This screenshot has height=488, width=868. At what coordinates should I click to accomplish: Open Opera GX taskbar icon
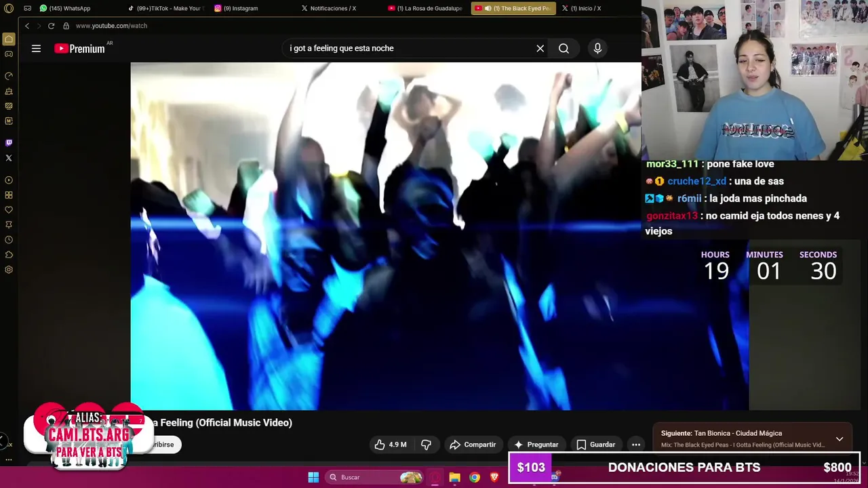pyautogui.click(x=435, y=477)
